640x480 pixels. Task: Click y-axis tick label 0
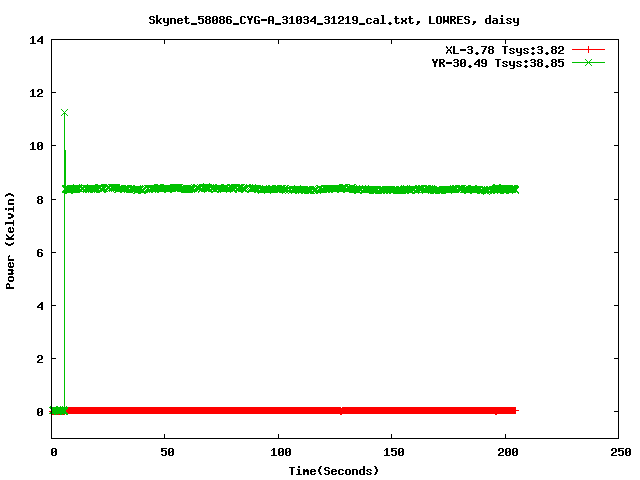tap(40, 412)
